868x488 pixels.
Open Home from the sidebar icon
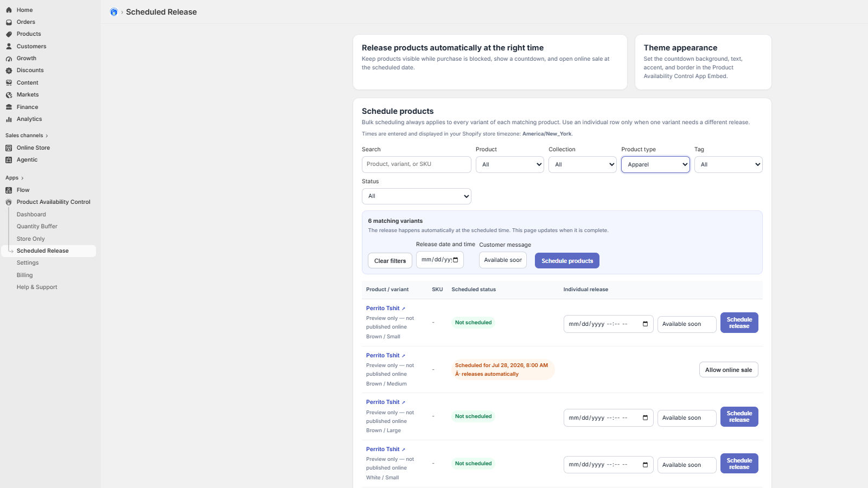tap(9, 10)
